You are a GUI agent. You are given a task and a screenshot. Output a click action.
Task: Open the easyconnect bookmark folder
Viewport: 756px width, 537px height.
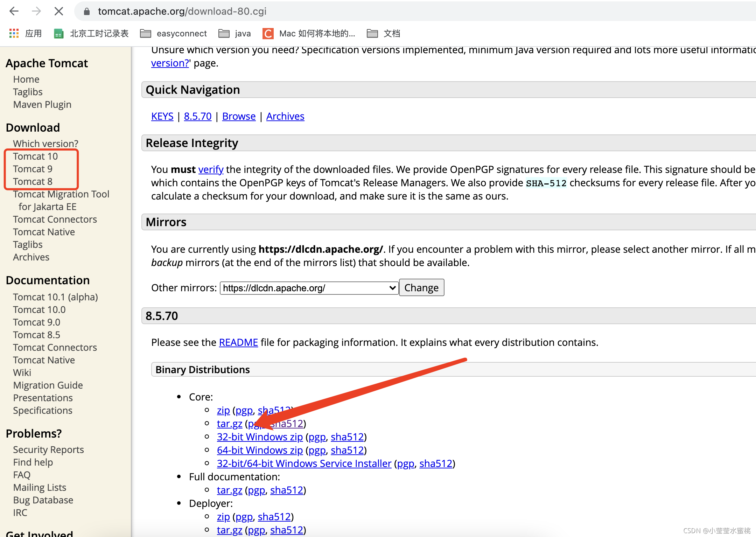tap(174, 33)
